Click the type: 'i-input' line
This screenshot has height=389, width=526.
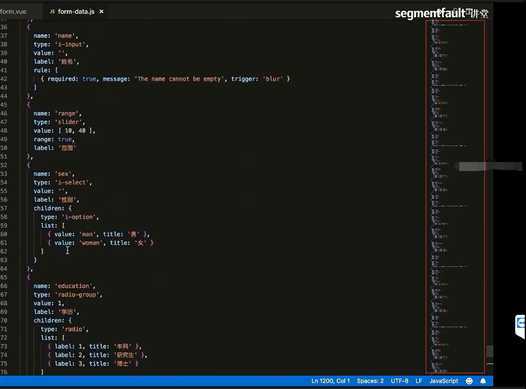[61, 44]
